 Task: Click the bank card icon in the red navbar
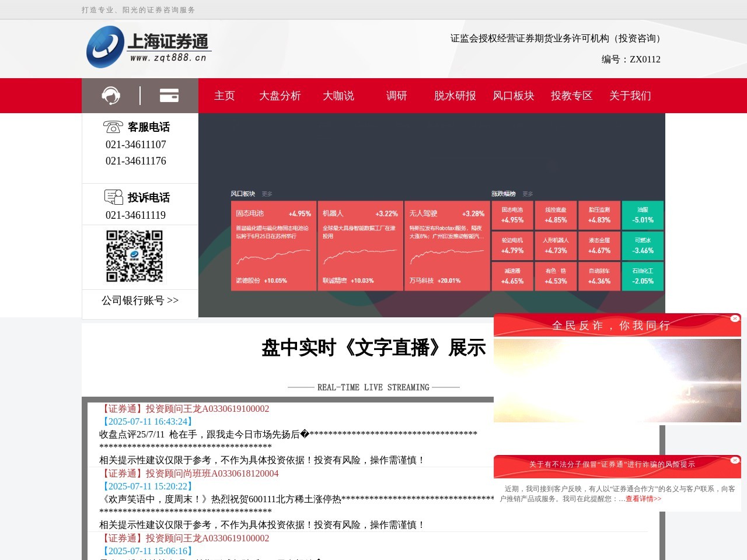pos(169,95)
